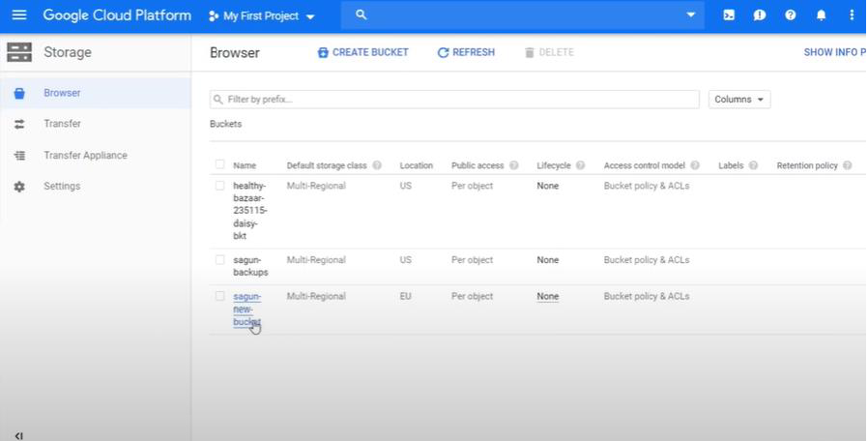Open the notifications bell
Viewport: 868px width, 441px height.
click(x=821, y=15)
